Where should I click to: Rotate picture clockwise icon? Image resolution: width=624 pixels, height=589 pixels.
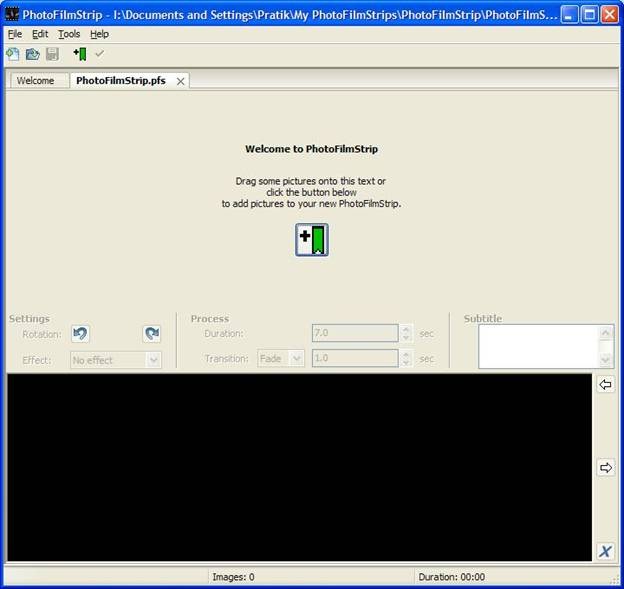152,334
